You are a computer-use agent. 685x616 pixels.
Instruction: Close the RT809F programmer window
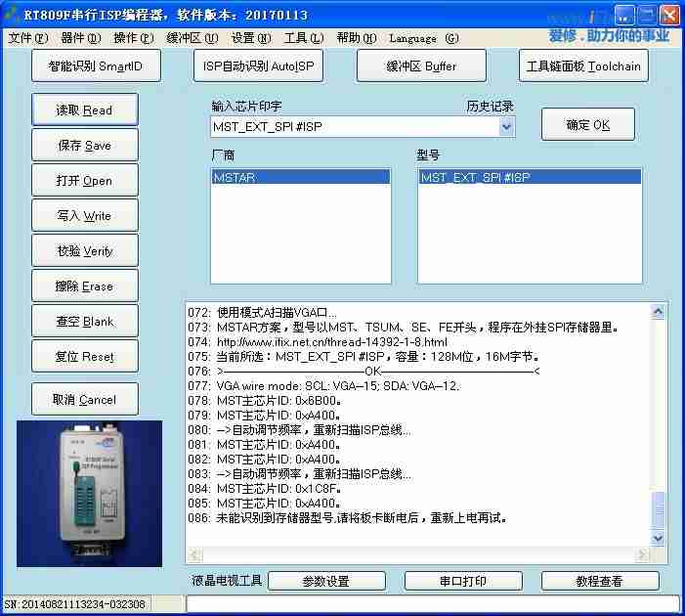669,16
